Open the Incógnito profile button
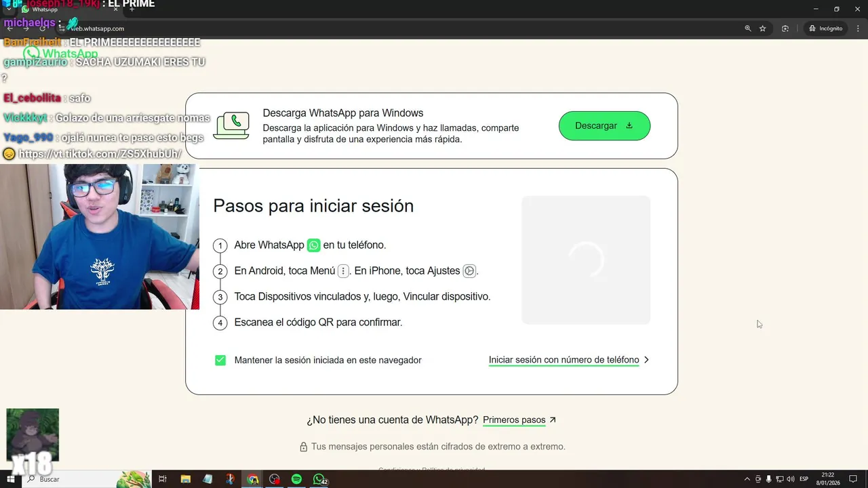The height and width of the screenshot is (488, 868). click(825, 28)
